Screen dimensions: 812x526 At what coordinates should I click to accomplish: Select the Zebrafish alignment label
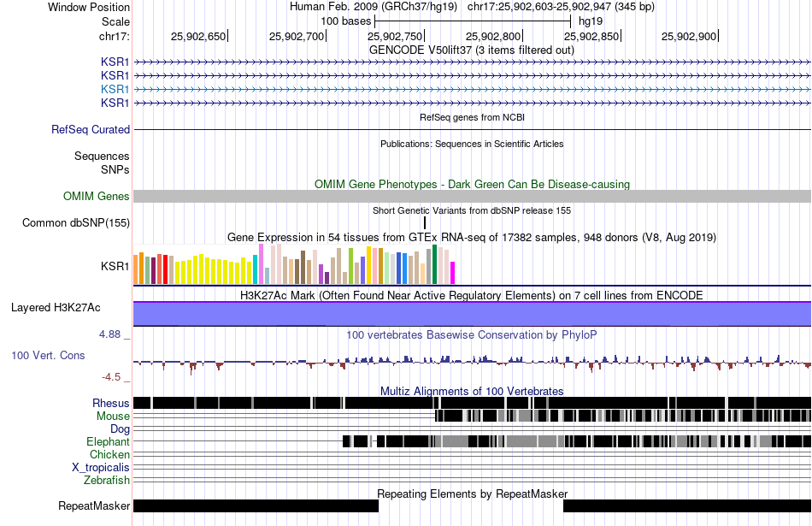point(107,480)
